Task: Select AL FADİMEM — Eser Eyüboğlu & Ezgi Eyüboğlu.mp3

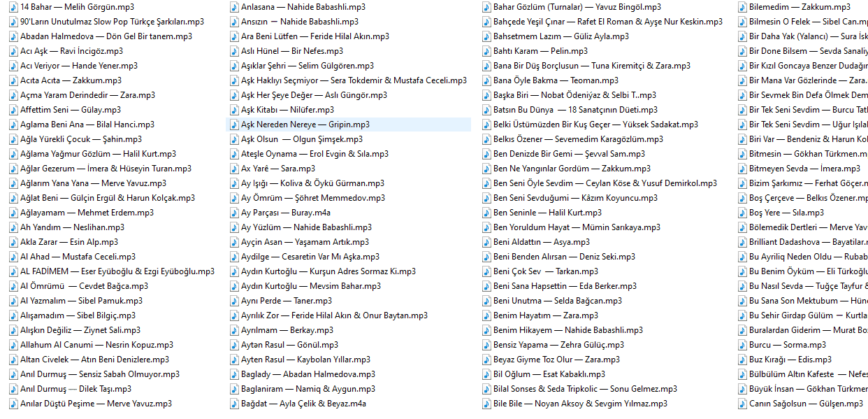Action: (x=117, y=271)
